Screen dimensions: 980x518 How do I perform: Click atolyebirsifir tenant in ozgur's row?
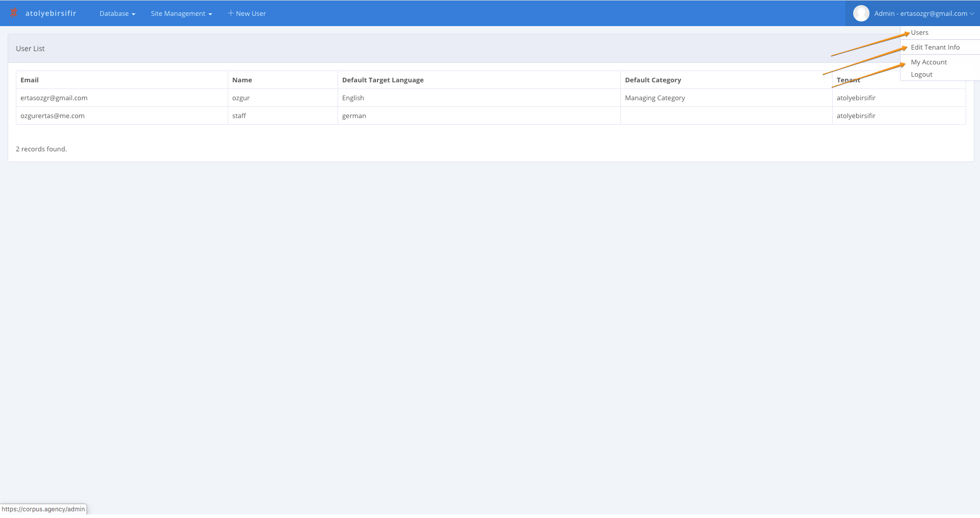coord(899,98)
